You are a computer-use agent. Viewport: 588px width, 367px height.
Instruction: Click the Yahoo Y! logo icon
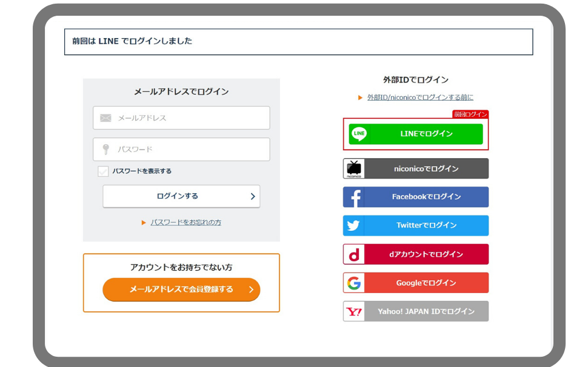click(353, 311)
